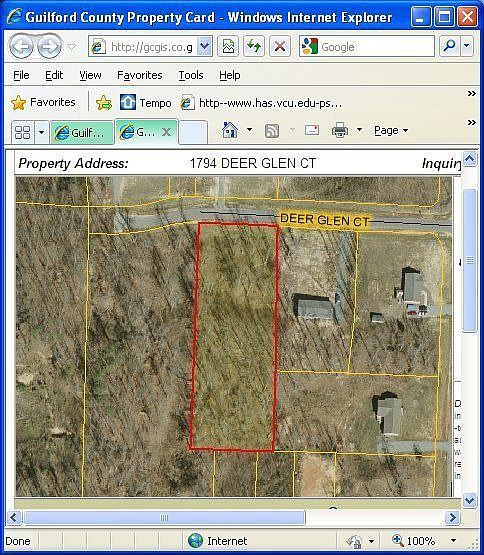Open the Protected Mode security icon
Screen dimensions: 484x555
coord(354,541)
